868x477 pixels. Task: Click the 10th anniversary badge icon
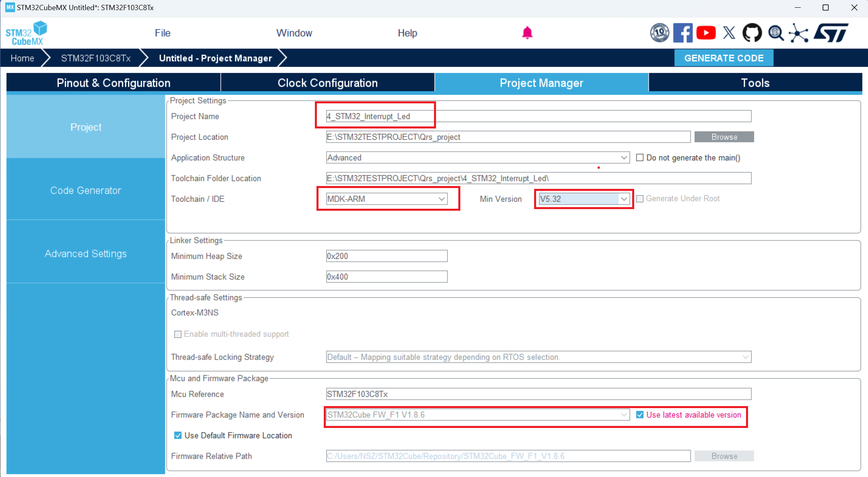(x=659, y=33)
